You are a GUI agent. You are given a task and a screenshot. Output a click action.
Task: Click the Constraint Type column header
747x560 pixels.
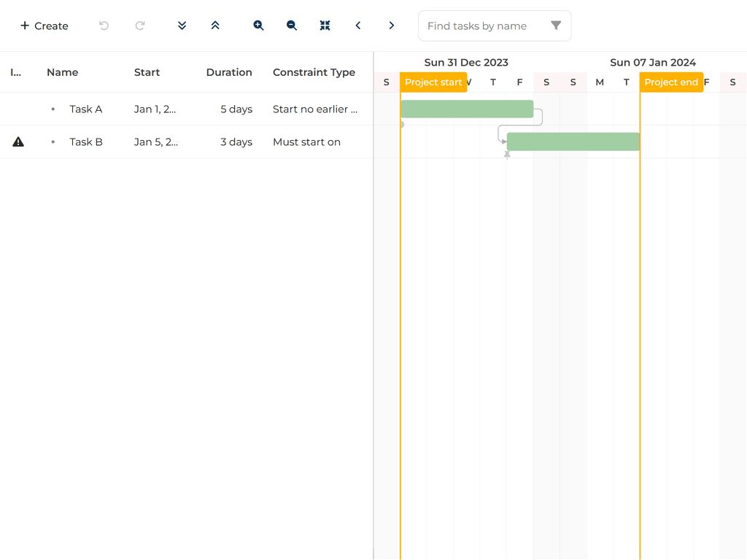pos(314,72)
